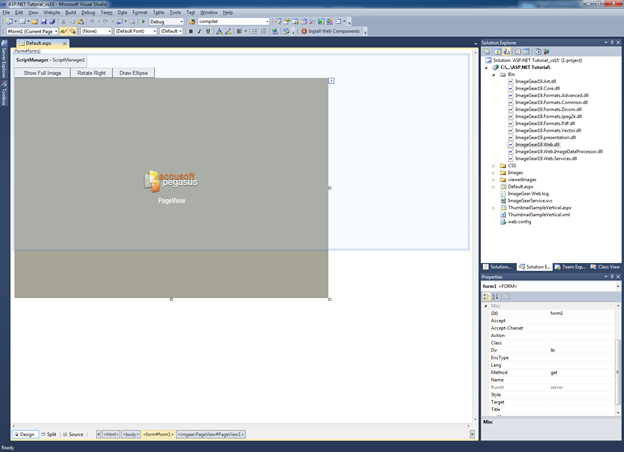Click the foreground color A icon
624x452 pixels.
pos(219,31)
